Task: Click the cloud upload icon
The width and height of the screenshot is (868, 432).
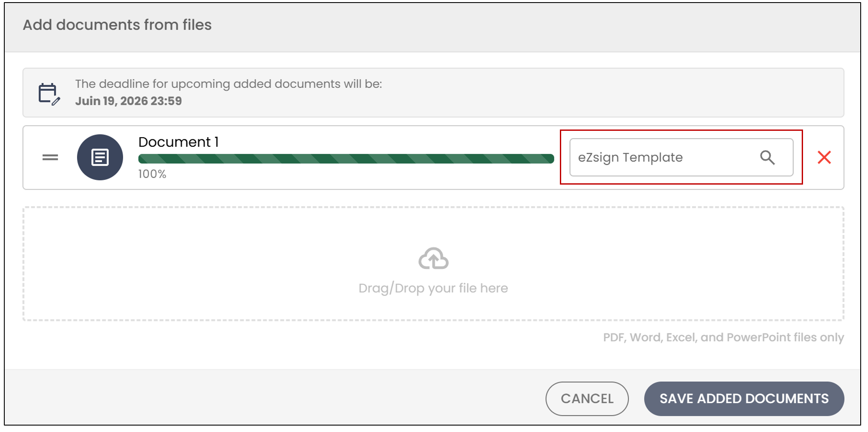Action: tap(433, 258)
